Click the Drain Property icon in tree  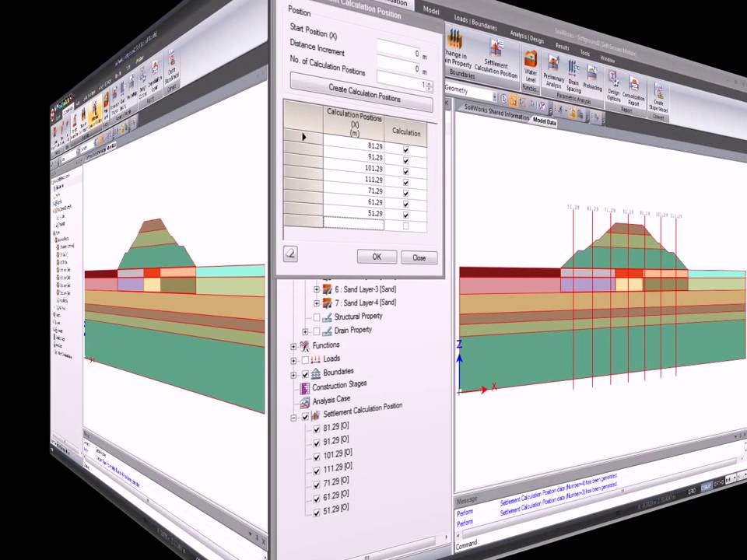[328, 331]
